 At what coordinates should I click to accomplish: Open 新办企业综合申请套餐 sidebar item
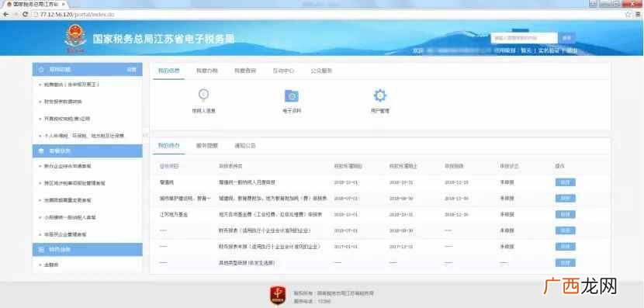coord(68,166)
